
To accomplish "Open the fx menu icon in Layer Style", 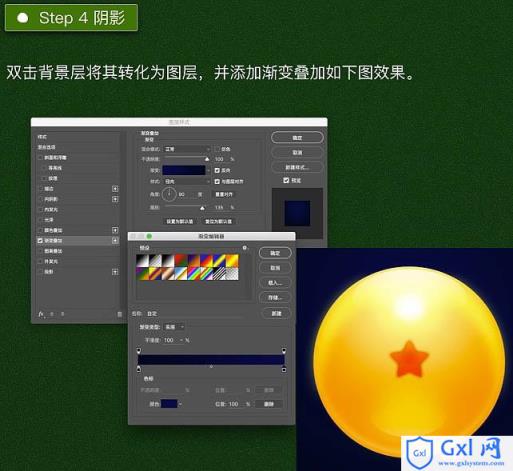I will pyautogui.click(x=41, y=314).
